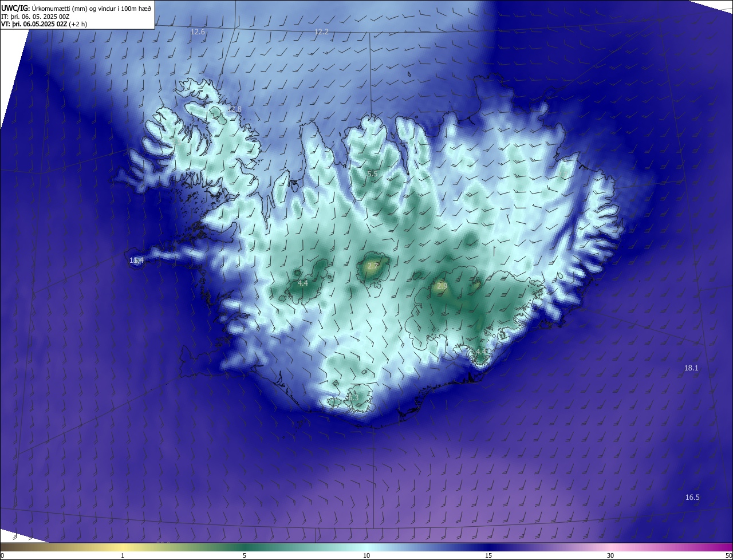This screenshot has height=560, width=733.
Task: Click the 'IT: þri. 06. 05. 2025 00Z' line
Action: [x=36, y=17]
